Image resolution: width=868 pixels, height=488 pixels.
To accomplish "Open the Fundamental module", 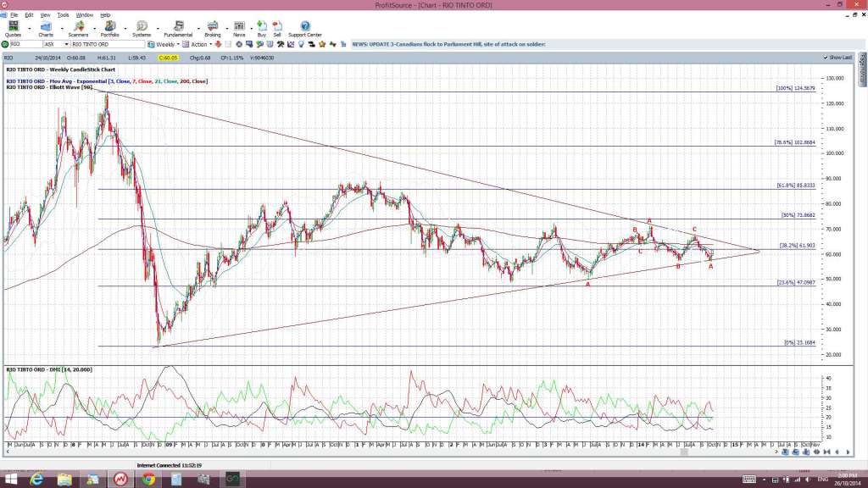I will tap(178, 29).
